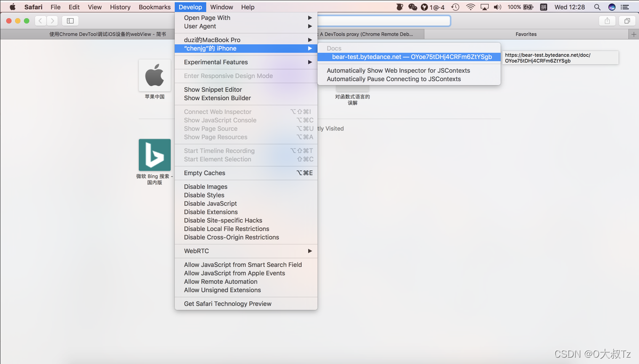This screenshot has height=364, width=639.
Task: Close the Develop menu by clicking Develop
Action: pyautogui.click(x=190, y=7)
